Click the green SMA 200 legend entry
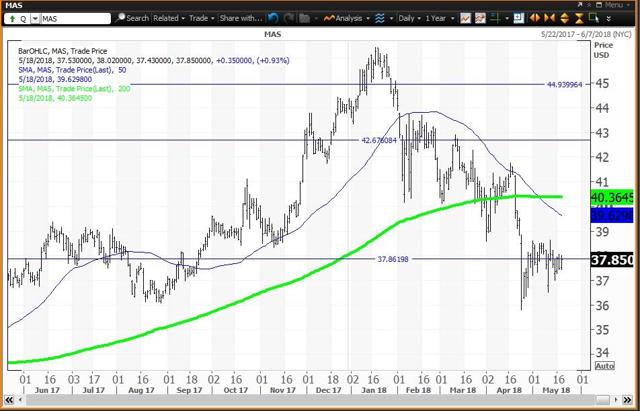The image size is (640, 411). coord(74,89)
